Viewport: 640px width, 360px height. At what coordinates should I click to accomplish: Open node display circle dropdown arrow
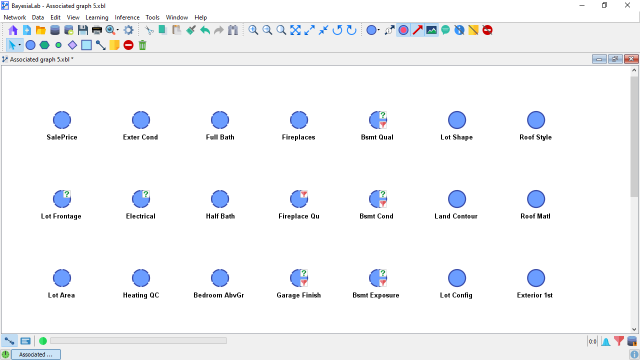tap(379, 30)
